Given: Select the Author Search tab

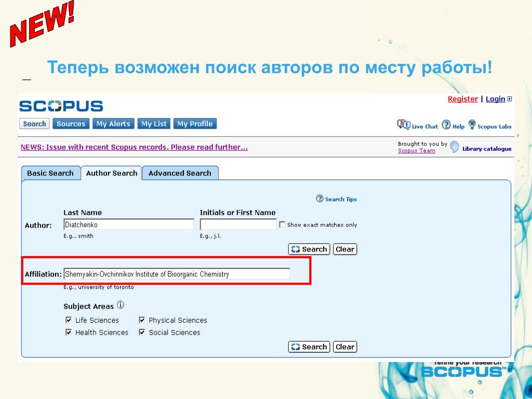Looking at the screenshot, I should coord(112,173).
